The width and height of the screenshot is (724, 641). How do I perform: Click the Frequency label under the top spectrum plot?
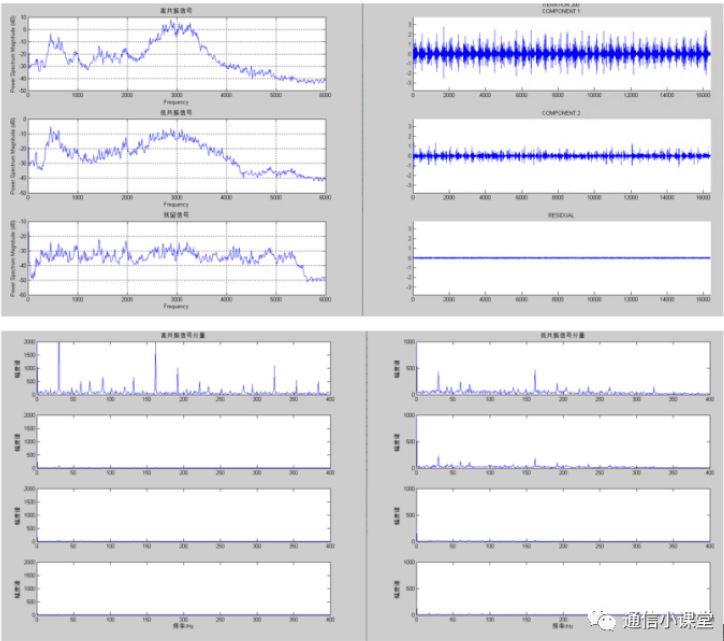pos(176,102)
